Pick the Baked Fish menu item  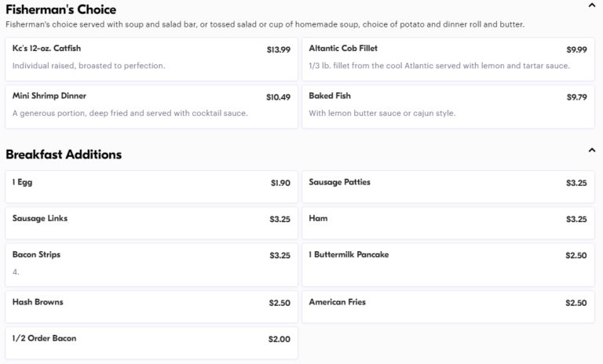click(448, 107)
